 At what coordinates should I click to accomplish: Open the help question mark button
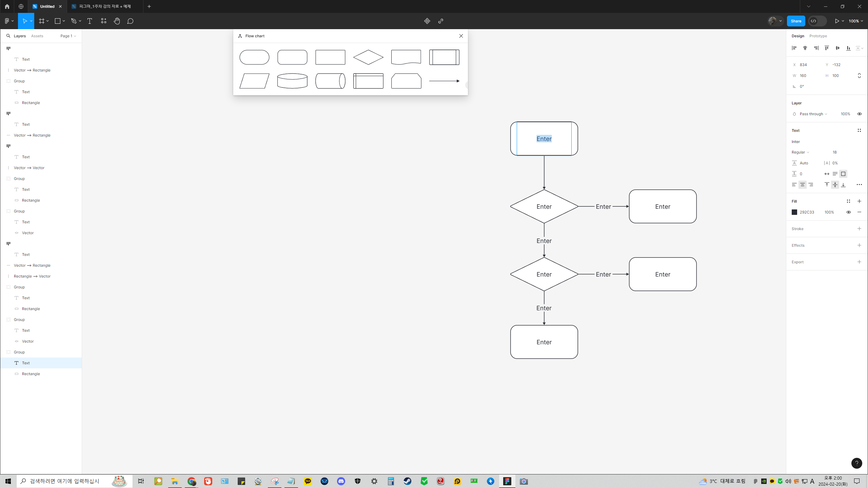(x=857, y=463)
